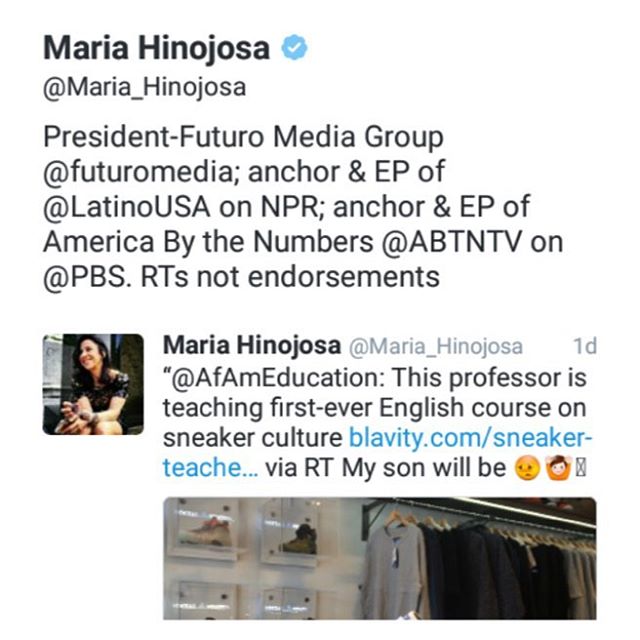Image resolution: width=640 pixels, height=640 pixels.
Task: Open the @LatinoUSA mention in bio
Action: tap(127, 207)
